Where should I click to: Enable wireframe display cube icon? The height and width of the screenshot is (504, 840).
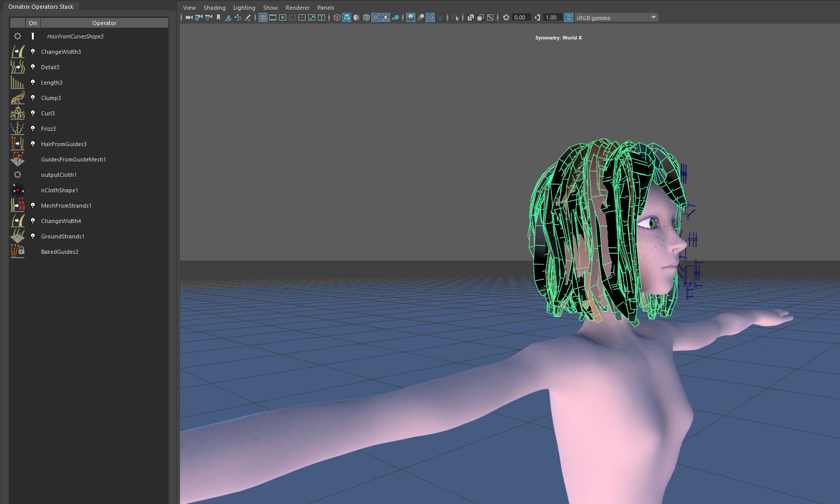pos(337,17)
